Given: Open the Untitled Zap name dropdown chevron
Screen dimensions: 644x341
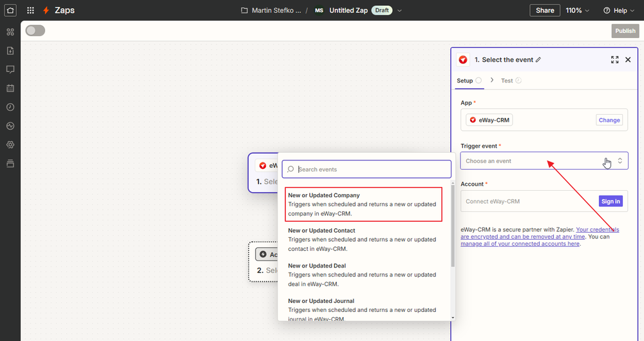Looking at the screenshot, I should click(x=399, y=11).
